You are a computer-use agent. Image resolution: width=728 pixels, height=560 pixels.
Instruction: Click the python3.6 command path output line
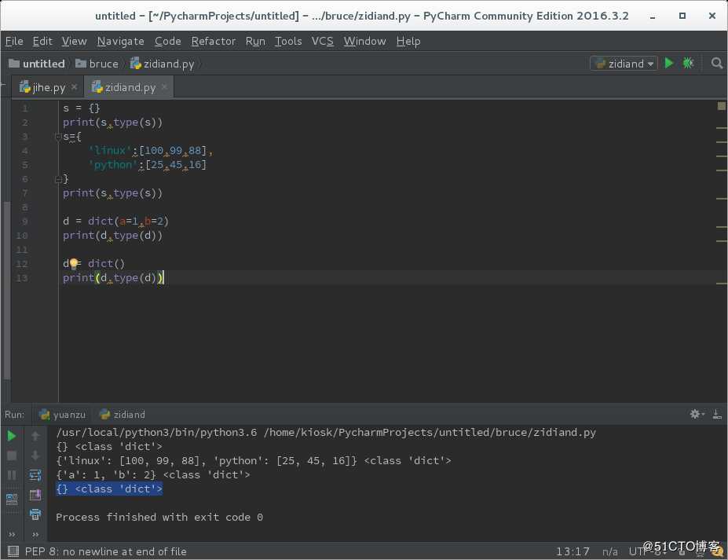pyautogui.click(x=325, y=432)
